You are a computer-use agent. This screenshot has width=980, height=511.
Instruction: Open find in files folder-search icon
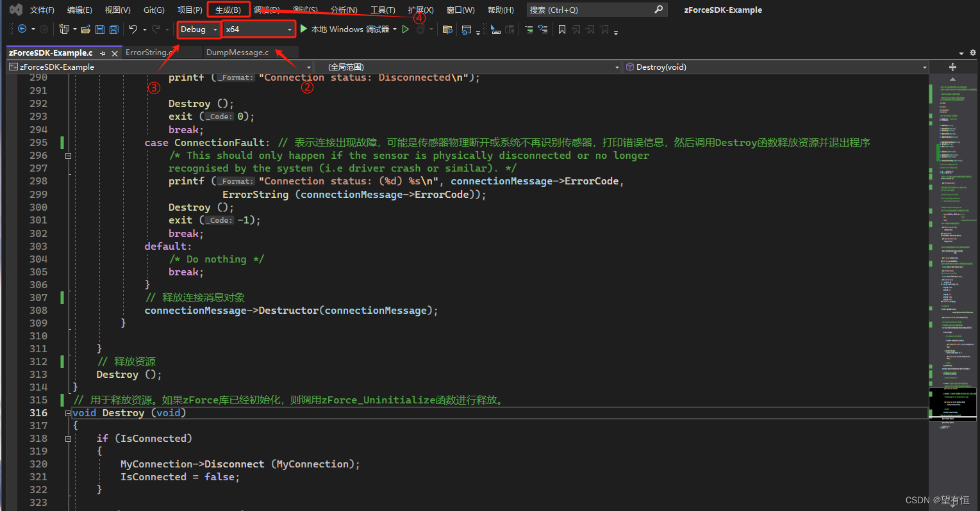point(447,29)
